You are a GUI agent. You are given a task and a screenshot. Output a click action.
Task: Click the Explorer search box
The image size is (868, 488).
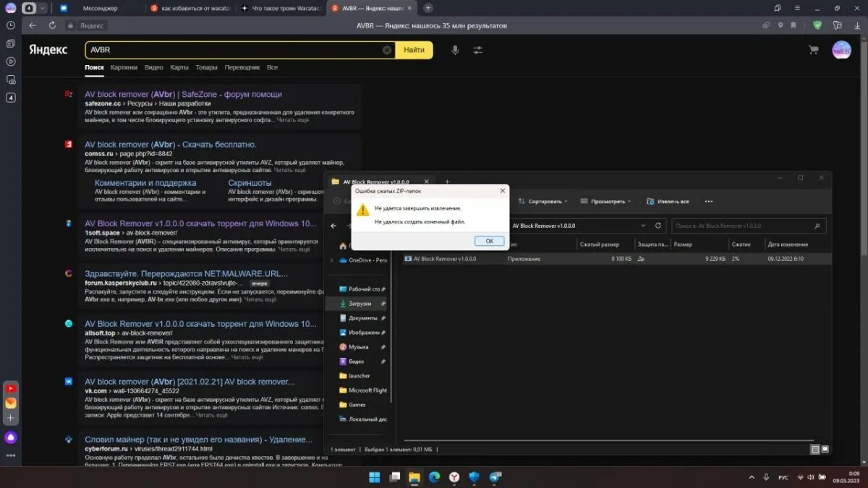(x=749, y=226)
